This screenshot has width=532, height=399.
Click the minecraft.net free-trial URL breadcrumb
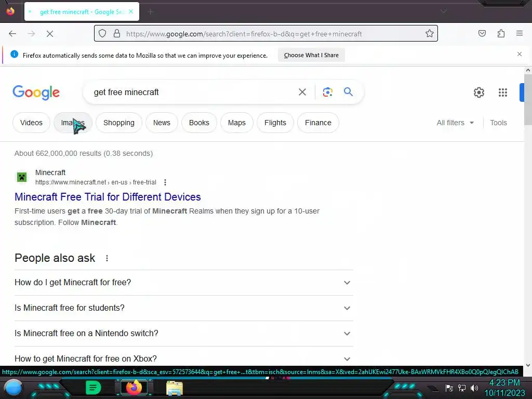tap(96, 182)
